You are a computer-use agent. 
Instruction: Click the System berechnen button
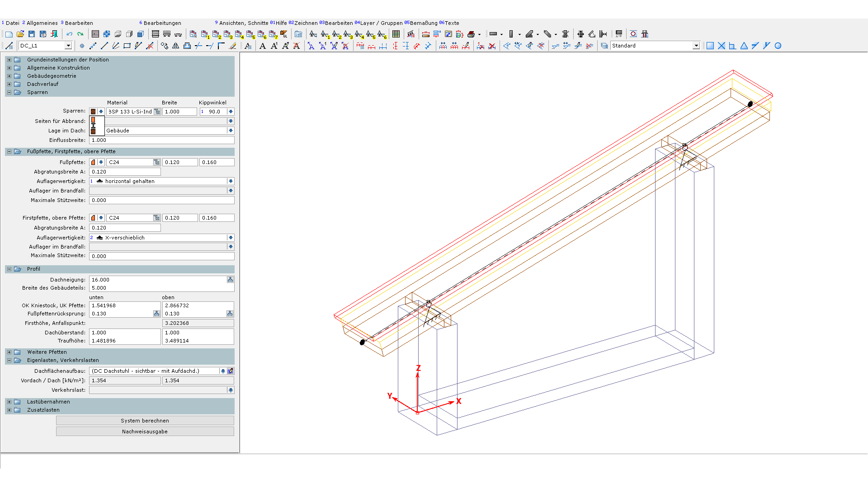click(145, 421)
